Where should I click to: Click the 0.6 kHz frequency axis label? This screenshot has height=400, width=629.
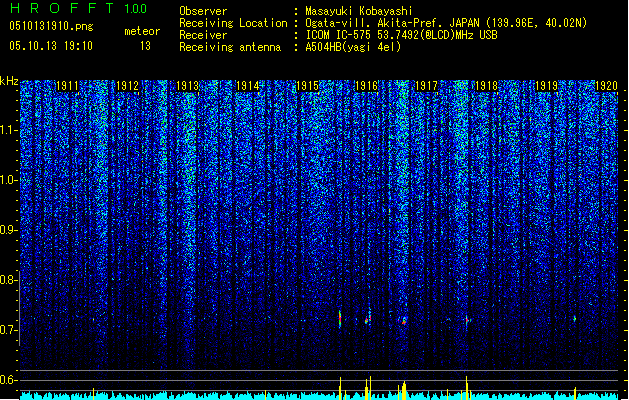click(9, 380)
